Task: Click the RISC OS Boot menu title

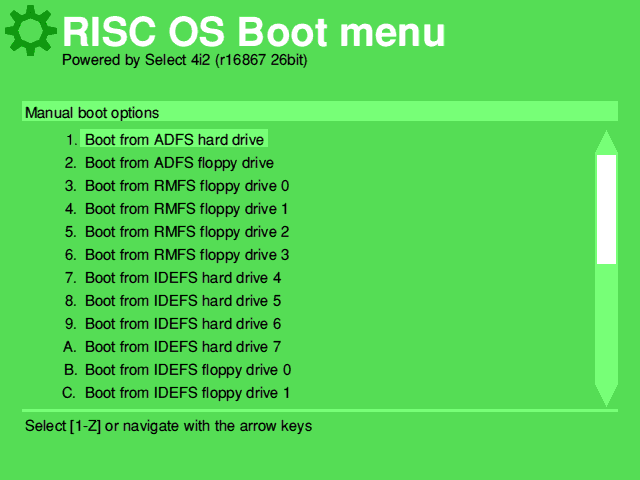Action: pos(253,32)
